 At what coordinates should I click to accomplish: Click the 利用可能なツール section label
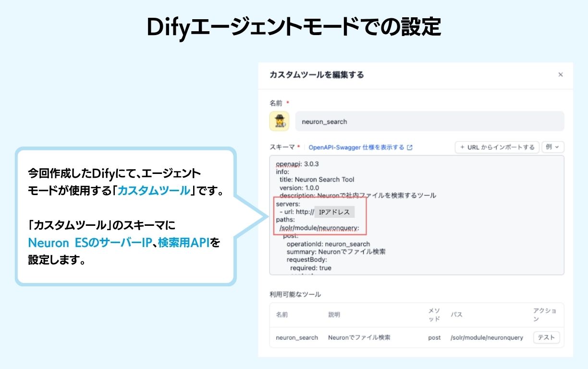[x=295, y=294]
